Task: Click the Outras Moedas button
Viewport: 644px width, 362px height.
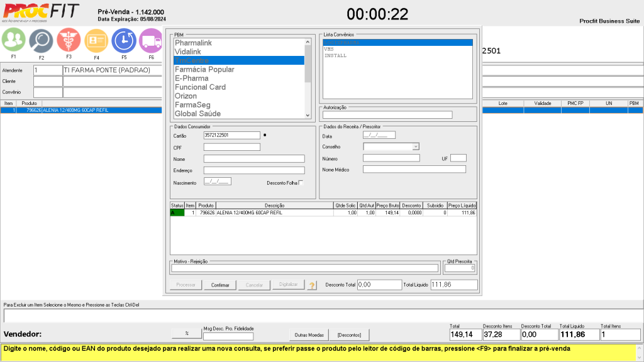Action: tap(308, 334)
